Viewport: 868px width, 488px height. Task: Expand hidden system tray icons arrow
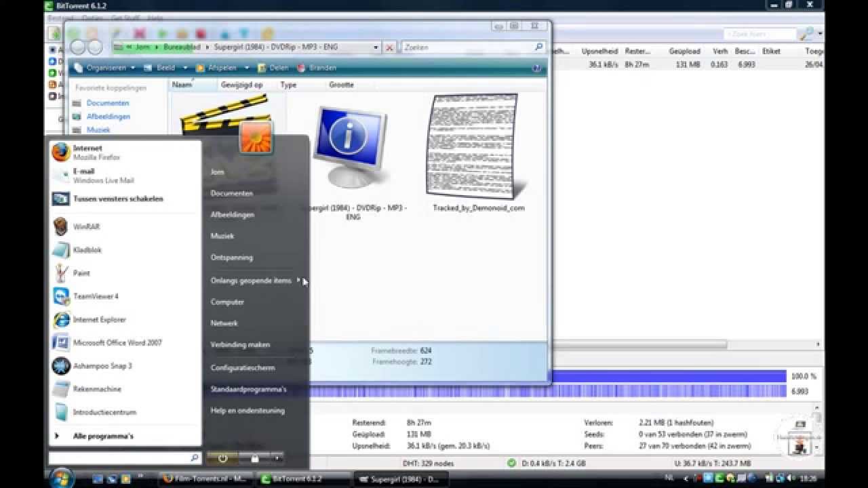(x=685, y=478)
